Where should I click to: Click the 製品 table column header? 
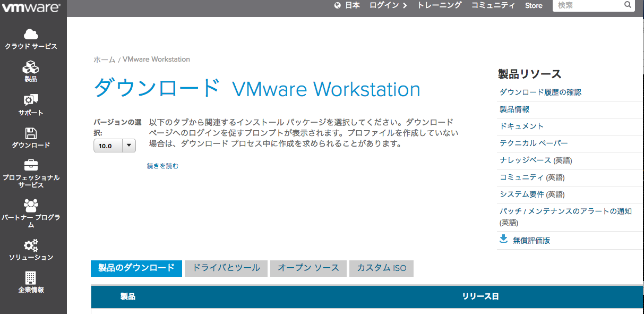(x=128, y=296)
